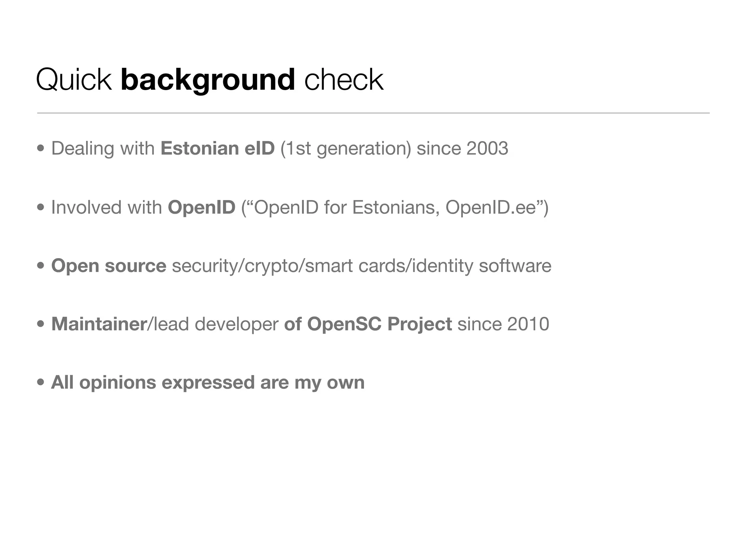Click the bold "OpenID" after "Involved with"
The image size is (747, 560).
tap(201, 207)
